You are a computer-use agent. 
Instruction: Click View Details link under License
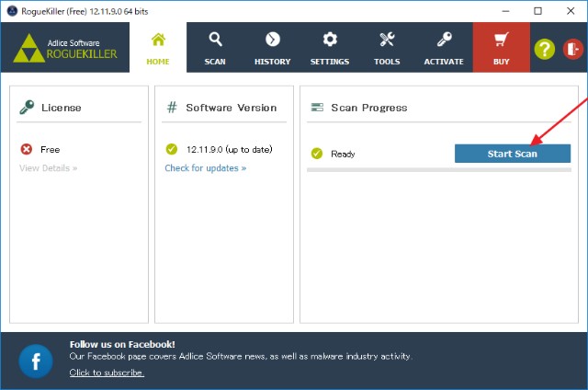click(48, 168)
